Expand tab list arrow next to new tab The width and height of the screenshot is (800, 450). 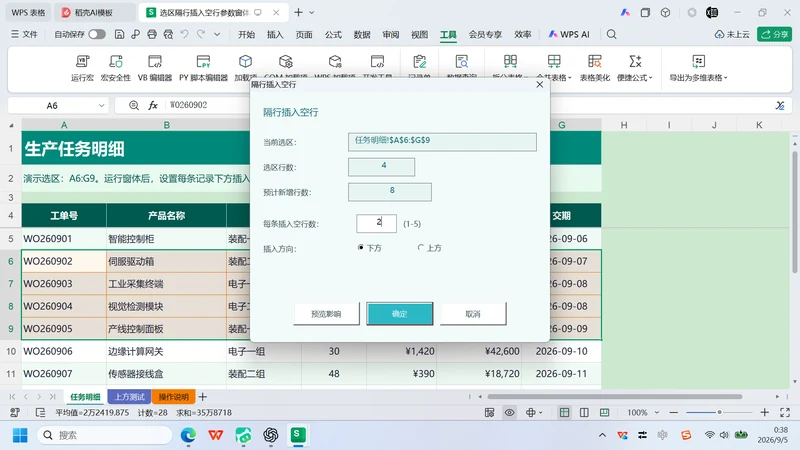312,12
